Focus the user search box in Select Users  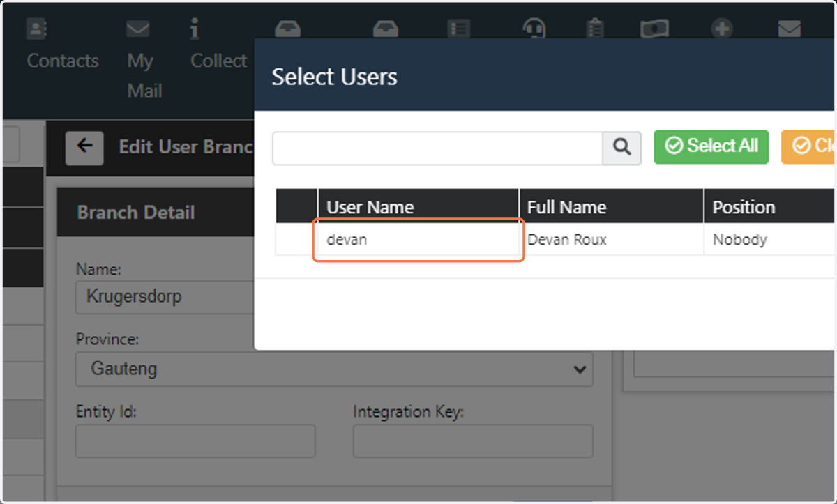438,148
